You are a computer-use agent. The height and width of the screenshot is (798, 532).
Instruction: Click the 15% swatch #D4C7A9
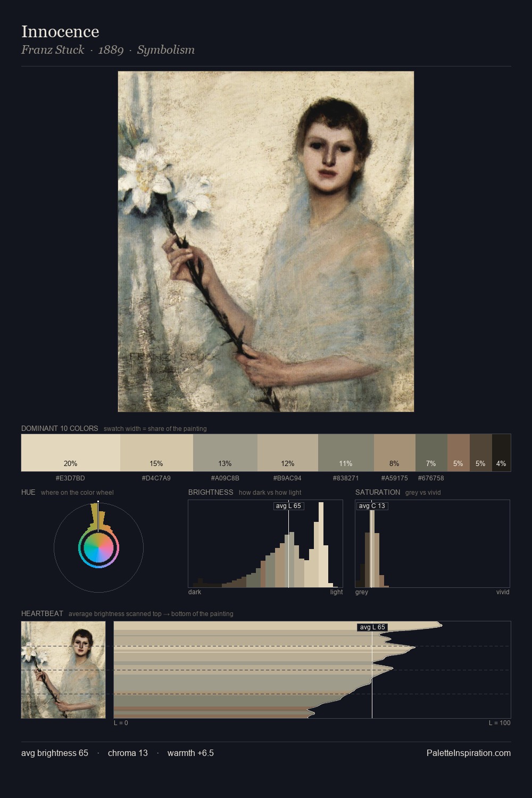pyautogui.click(x=156, y=453)
